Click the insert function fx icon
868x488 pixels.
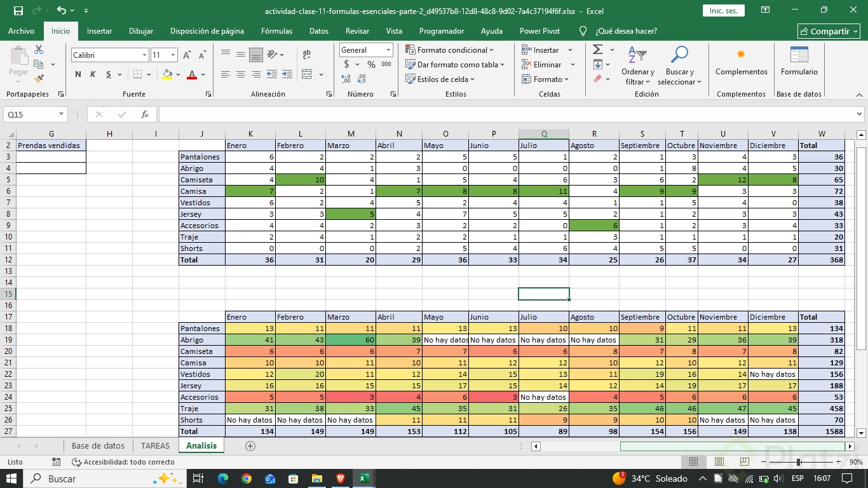145,114
